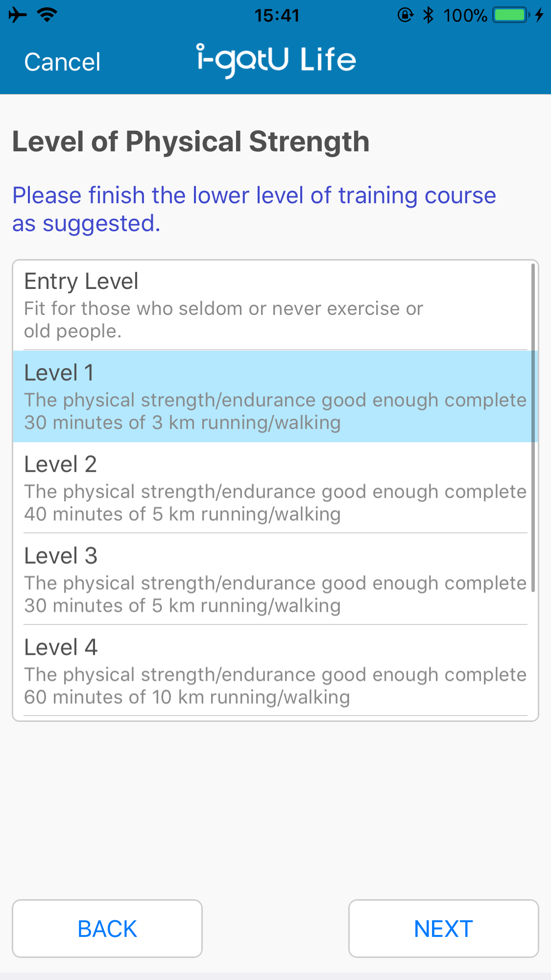Screen dimensions: 551x980
Task: Click the level list scrollbar
Action: click(x=533, y=428)
